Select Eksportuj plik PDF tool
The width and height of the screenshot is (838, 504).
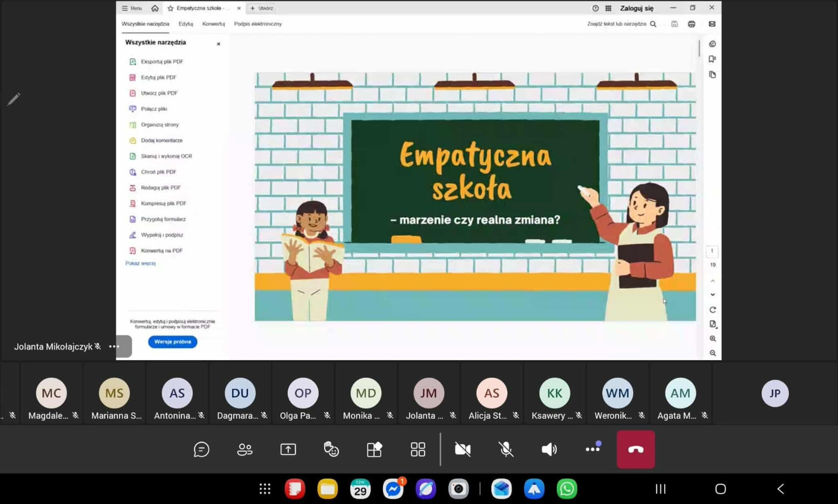coord(161,62)
